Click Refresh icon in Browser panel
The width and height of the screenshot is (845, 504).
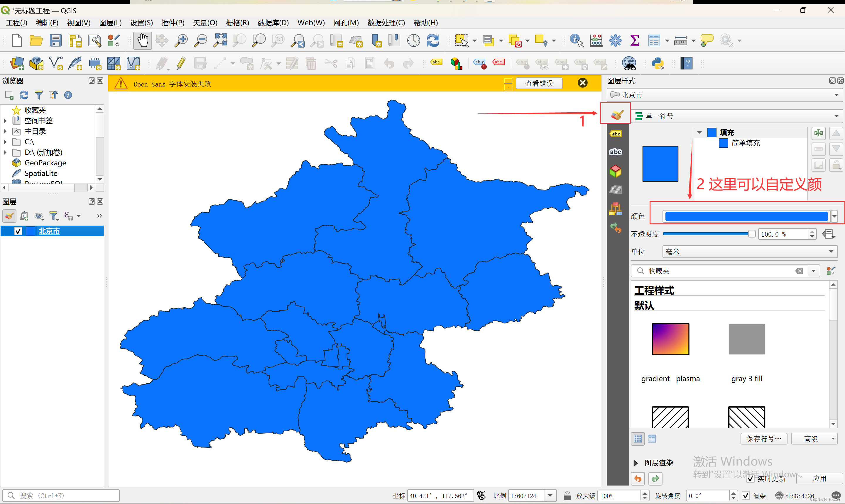click(24, 95)
